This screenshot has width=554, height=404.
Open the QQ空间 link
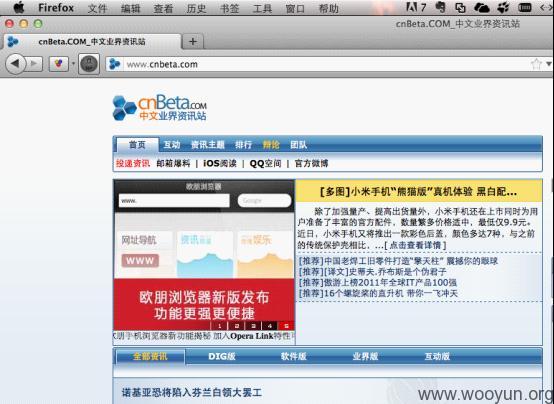pos(266,163)
